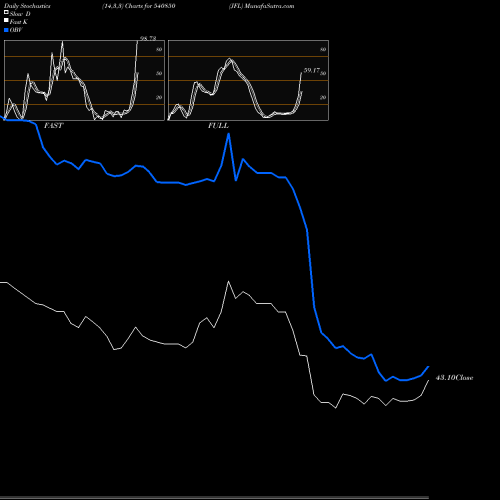500x500 pixels.
Task: Click the FULL stochastic chart panel
Action: (x=248, y=80)
